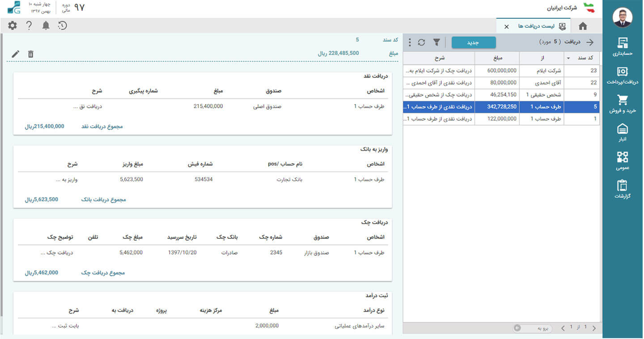Open the filter funnel icon
Viewport: 644px width, 339px height.
click(436, 42)
